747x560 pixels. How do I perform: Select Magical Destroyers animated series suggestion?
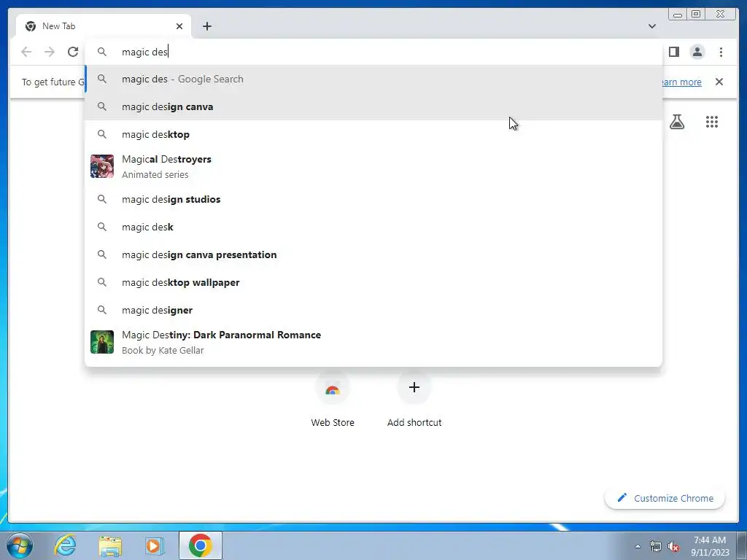click(x=373, y=166)
